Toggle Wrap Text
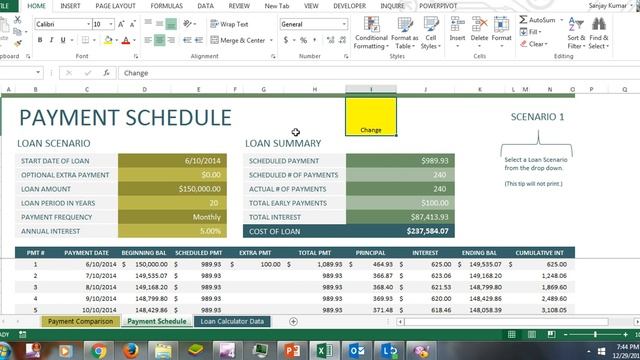Image resolution: width=640 pixels, height=360 pixels. coord(229,24)
